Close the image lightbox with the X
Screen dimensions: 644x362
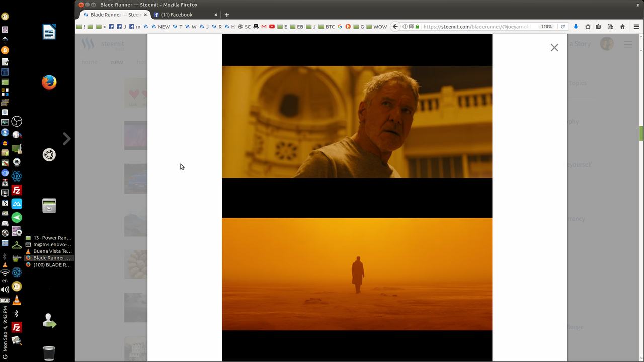(x=554, y=47)
